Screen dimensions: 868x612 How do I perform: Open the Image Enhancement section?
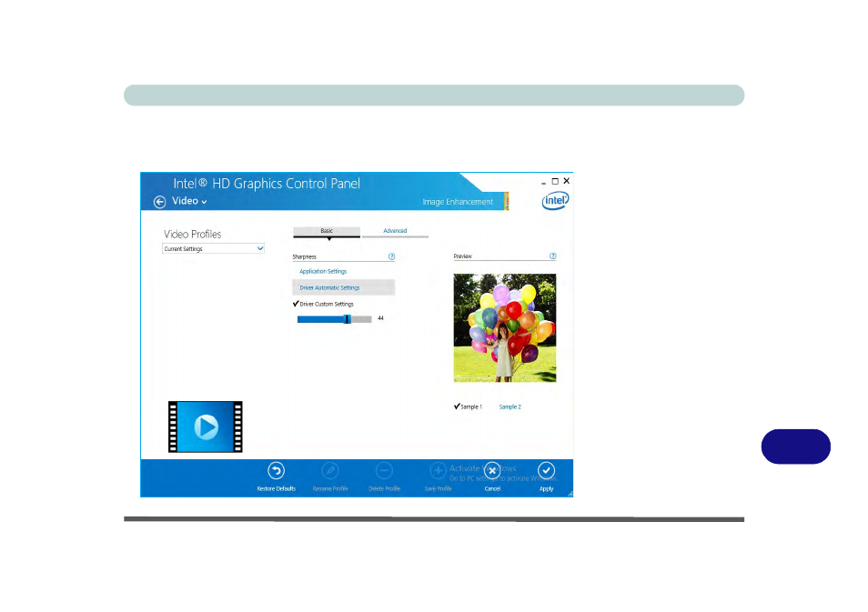pyautogui.click(x=458, y=202)
